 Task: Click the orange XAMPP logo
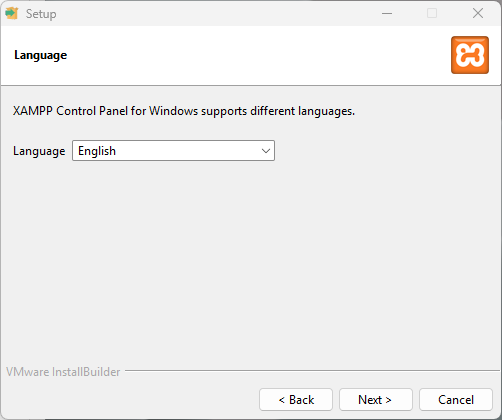[470, 55]
